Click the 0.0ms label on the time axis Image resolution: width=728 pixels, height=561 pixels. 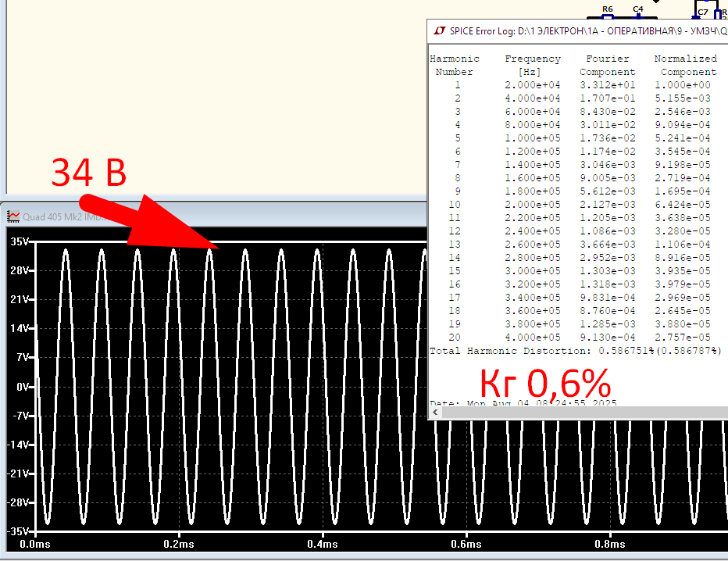click(35, 544)
